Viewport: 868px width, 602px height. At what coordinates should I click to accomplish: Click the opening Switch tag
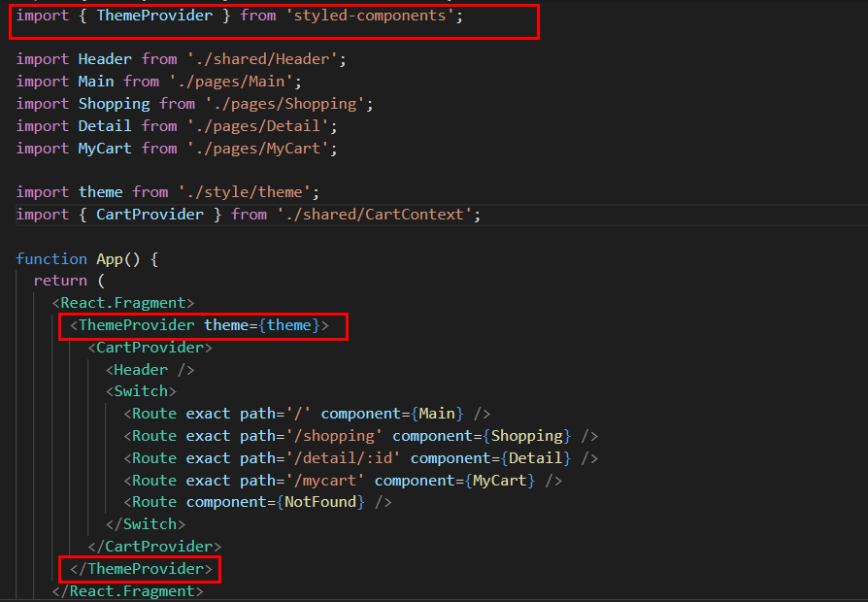tap(141, 391)
